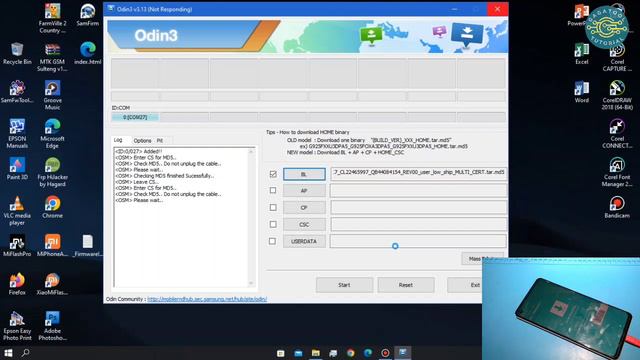This screenshot has height=360, width=640.
Task: Select the 0:[COM27] port box
Action: point(135,117)
